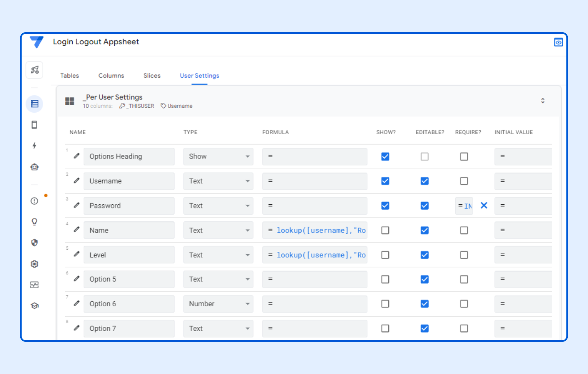The height and width of the screenshot is (374, 588).
Task: Uncheck Show for Options Heading
Action: (x=385, y=156)
